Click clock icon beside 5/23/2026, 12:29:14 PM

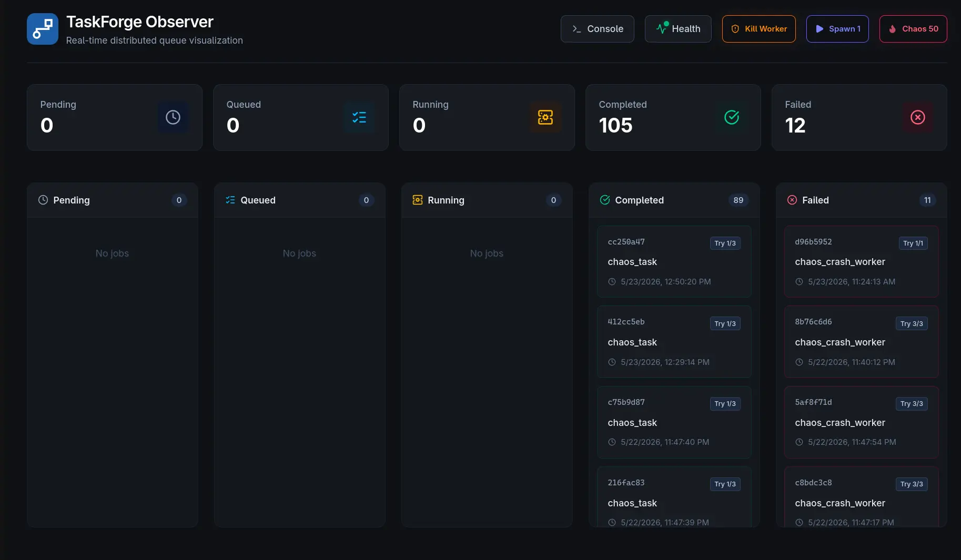612,362
